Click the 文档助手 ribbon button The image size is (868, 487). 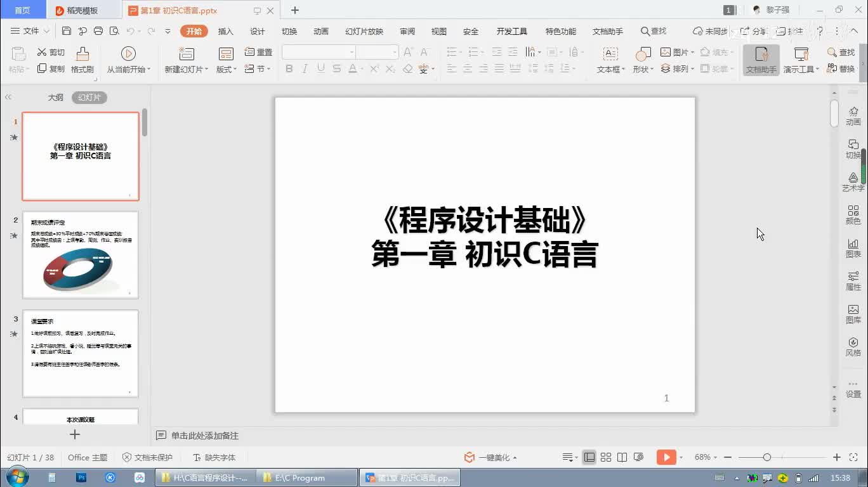tap(761, 60)
